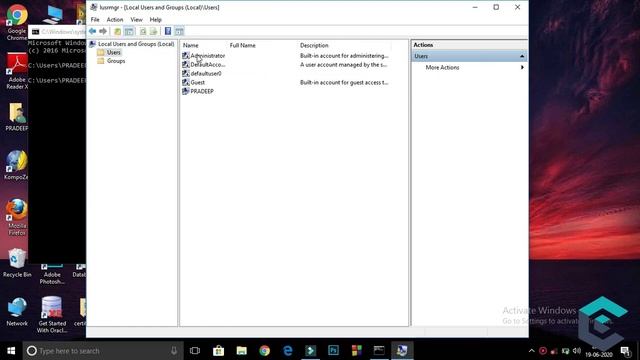Collapse the Users section in Actions pane

(x=522, y=56)
